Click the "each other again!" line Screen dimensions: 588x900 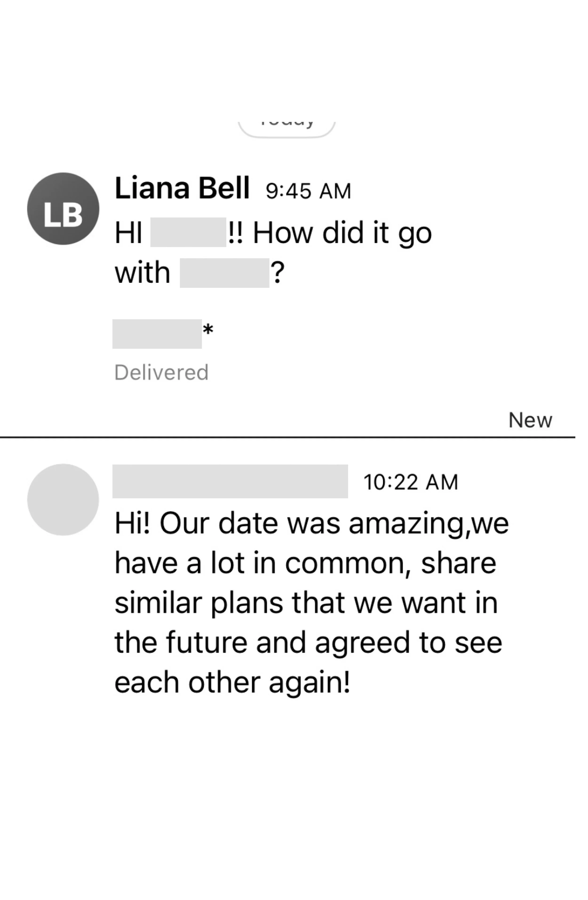click(x=232, y=683)
